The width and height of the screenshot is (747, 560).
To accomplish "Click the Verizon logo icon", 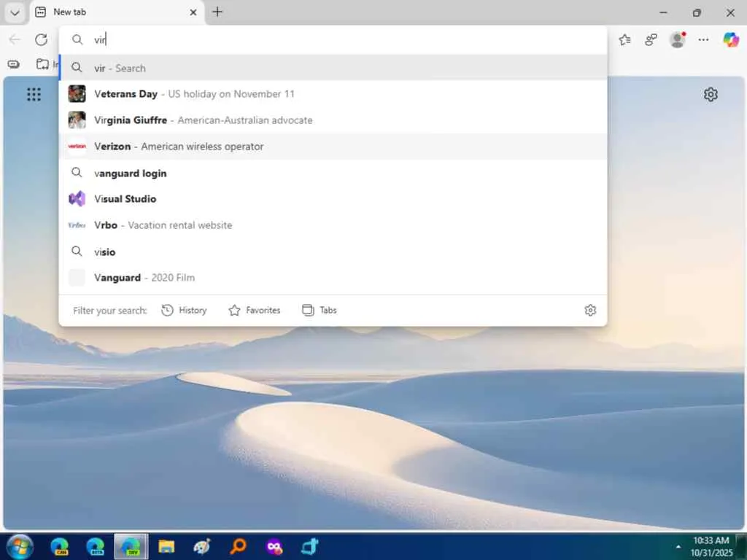I will [x=77, y=146].
